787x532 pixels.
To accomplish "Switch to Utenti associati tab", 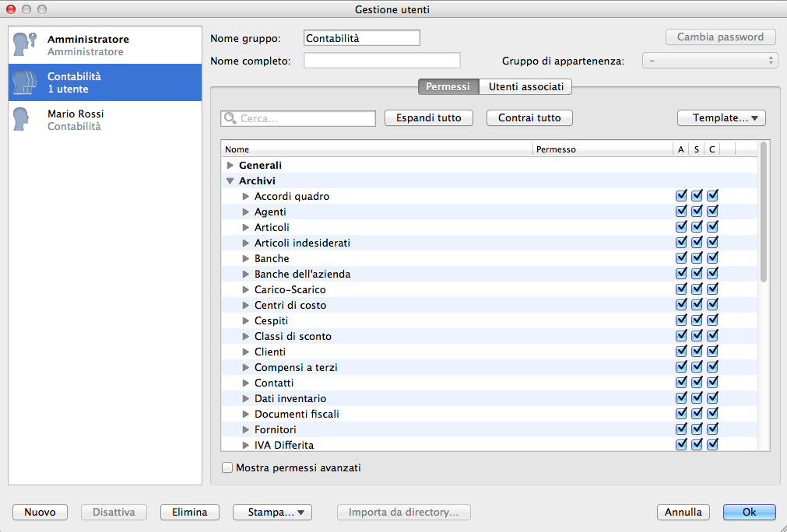I will click(525, 86).
